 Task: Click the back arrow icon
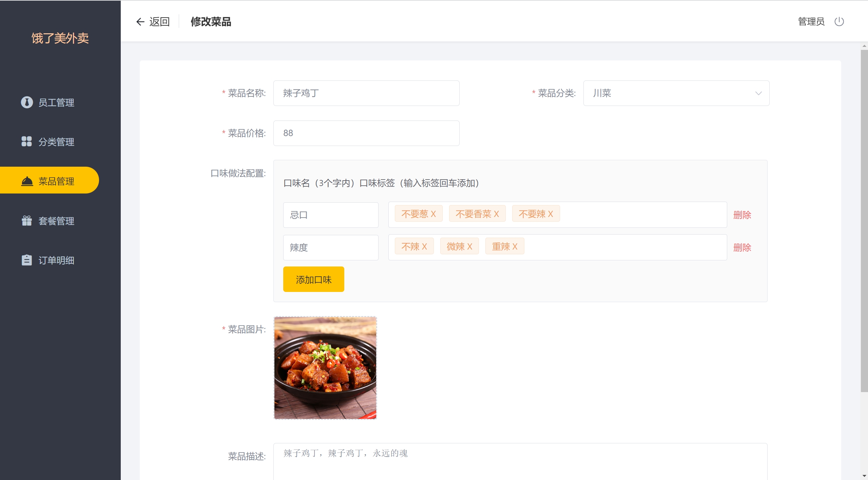point(140,22)
